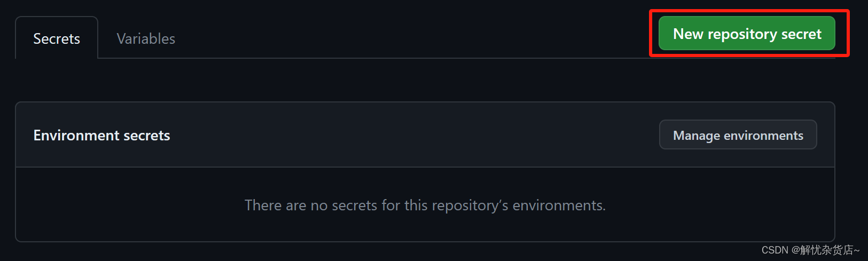Switch to the Variables tab

tap(146, 38)
